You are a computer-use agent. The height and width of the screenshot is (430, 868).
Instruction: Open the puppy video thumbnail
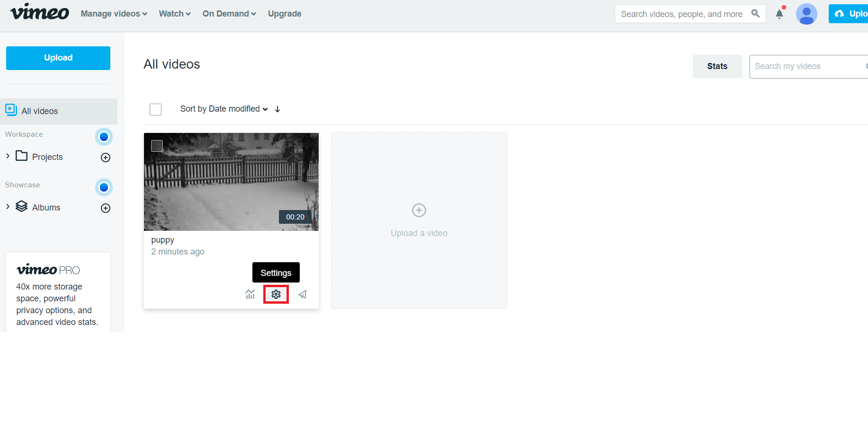231,182
